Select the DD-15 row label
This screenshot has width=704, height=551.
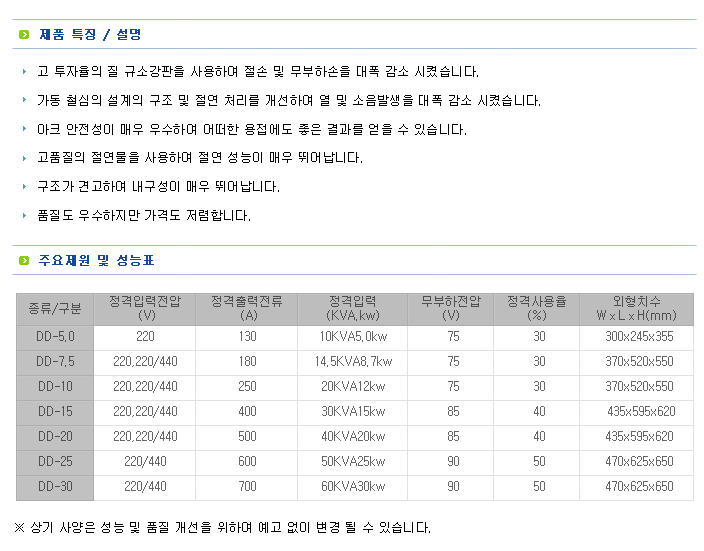point(55,412)
